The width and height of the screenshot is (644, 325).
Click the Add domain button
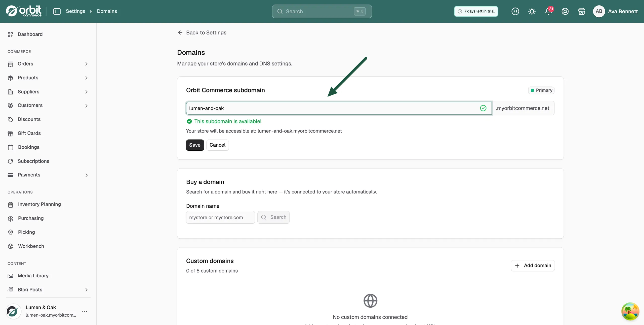[x=533, y=266]
